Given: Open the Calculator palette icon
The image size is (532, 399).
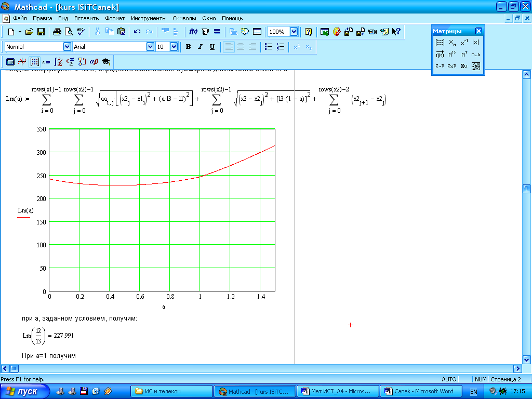Looking at the screenshot, I should coord(10,62).
